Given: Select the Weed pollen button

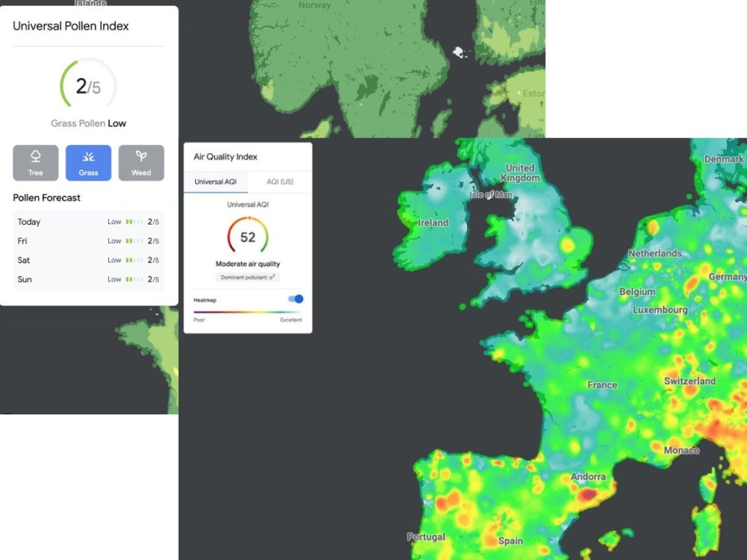Looking at the screenshot, I should [x=141, y=163].
